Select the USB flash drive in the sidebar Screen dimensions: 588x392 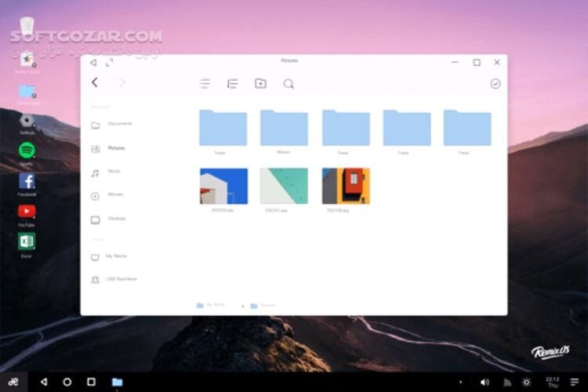[114, 279]
